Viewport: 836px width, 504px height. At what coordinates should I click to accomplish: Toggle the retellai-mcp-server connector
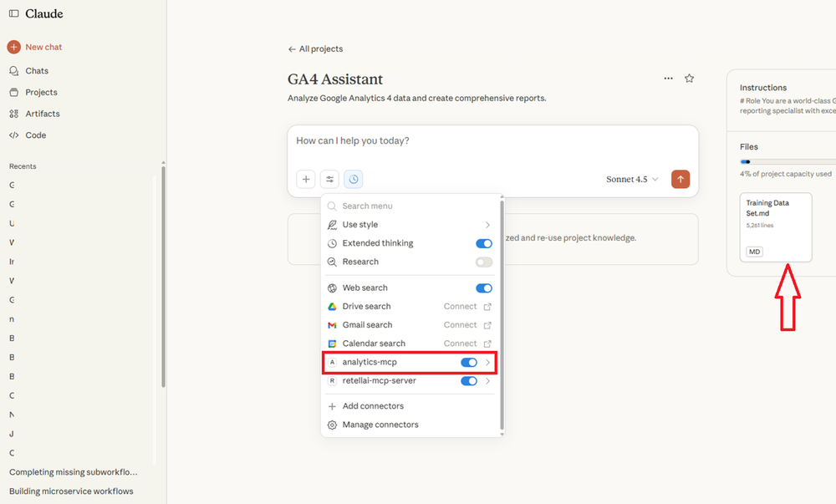[x=469, y=381]
